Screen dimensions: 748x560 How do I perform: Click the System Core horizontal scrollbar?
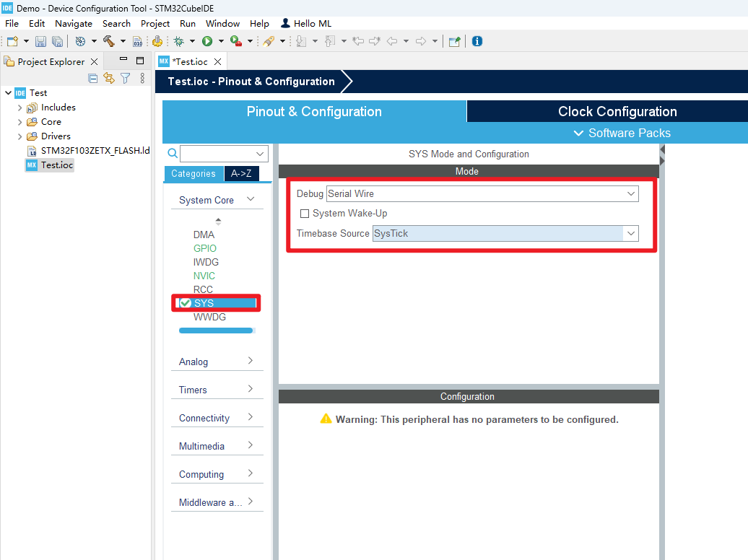click(x=216, y=331)
